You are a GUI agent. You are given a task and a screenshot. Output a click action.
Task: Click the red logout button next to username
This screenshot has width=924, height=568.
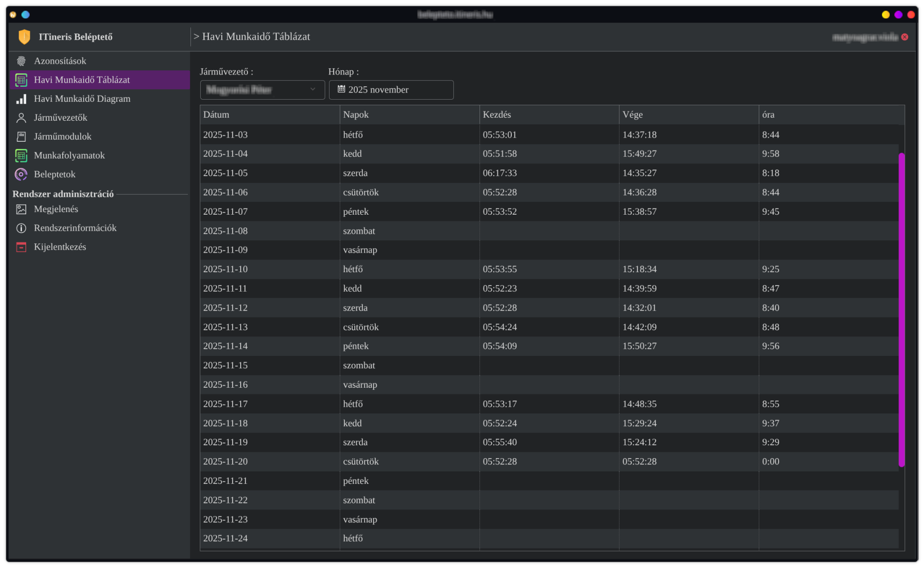904,37
